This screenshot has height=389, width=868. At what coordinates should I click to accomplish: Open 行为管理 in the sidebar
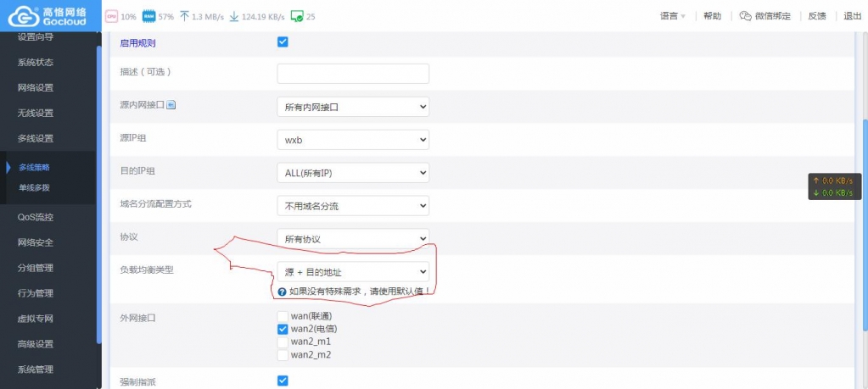point(36,293)
